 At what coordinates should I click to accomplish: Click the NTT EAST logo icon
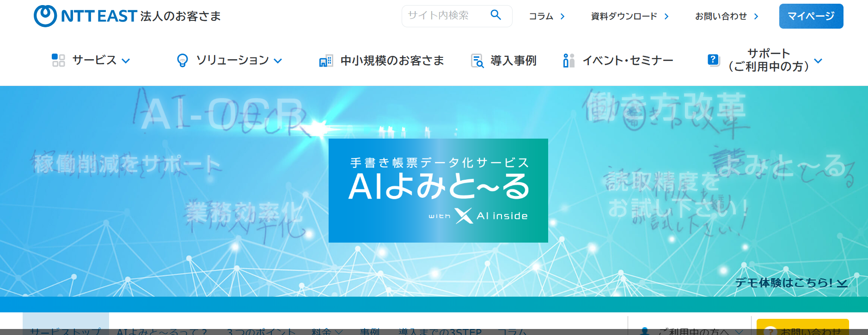click(x=45, y=16)
